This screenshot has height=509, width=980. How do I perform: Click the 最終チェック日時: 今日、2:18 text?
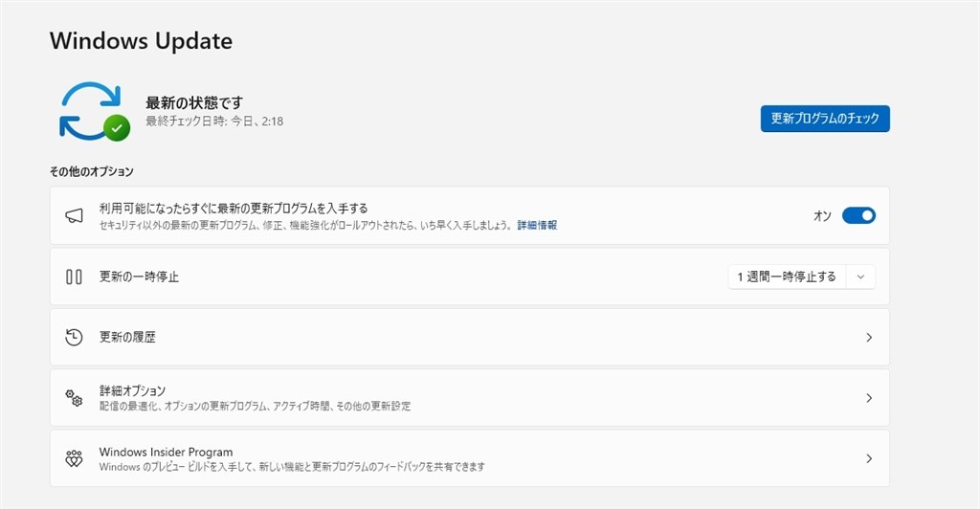pyautogui.click(x=214, y=122)
